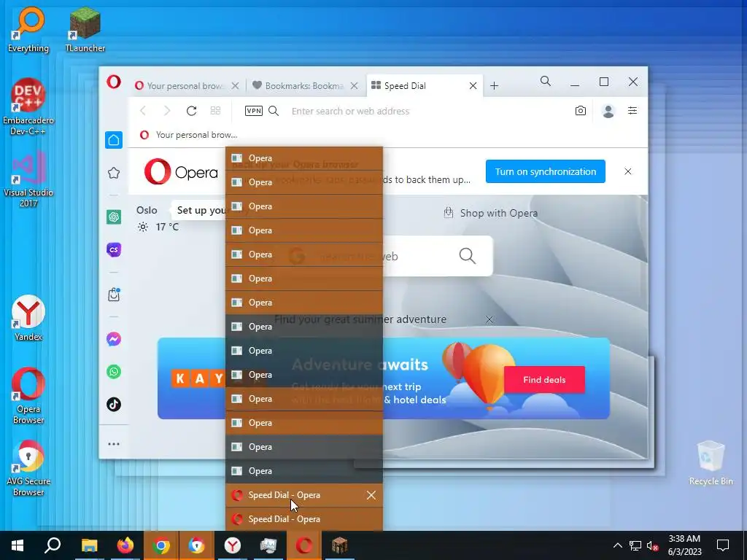Image resolution: width=747 pixels, height=560 pixels.
Task: Open Bookmarks star icon in sidebar
Action: [113, 173]
